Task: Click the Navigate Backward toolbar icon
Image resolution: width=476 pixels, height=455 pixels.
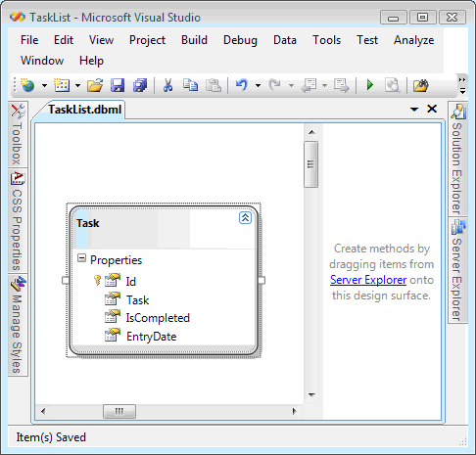Action: [309, 85]
